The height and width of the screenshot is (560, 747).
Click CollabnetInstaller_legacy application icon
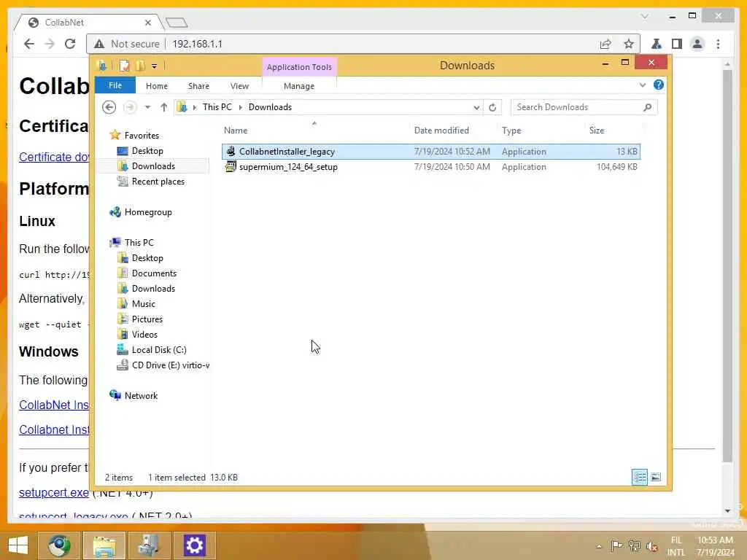(x=231, y=152)
